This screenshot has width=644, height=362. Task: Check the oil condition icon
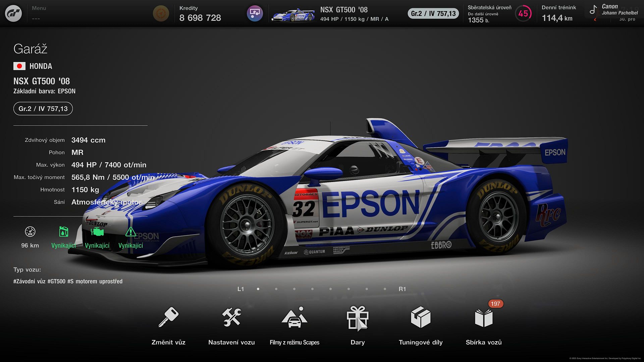(x=63, y=232)
